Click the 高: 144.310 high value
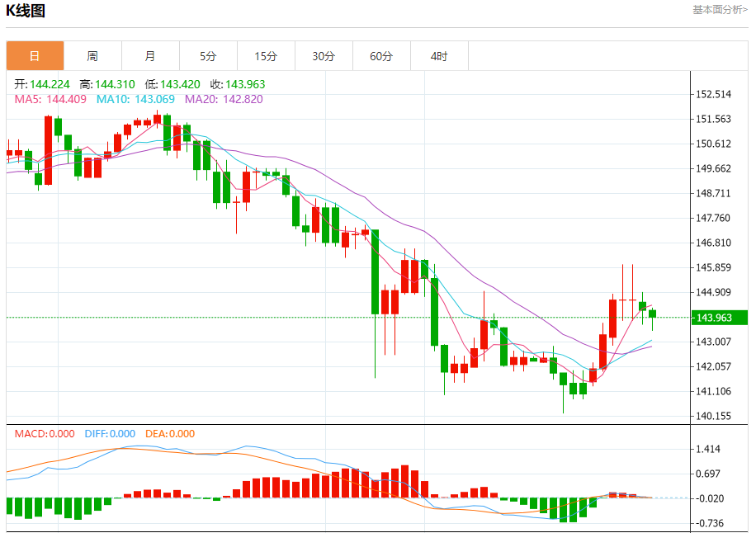The height and width of the screenshot is (533, 756). [107, 84]
